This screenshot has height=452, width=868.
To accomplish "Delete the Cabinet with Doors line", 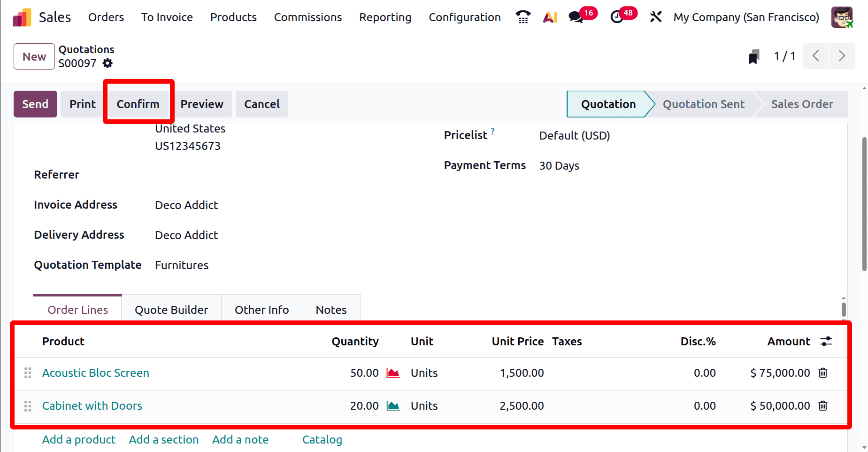I will 823,406.
